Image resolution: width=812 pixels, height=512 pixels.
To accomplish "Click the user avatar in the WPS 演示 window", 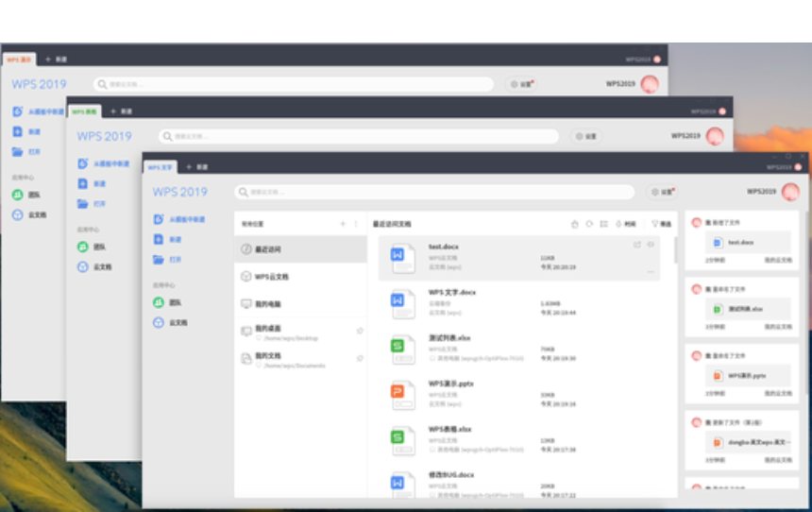I will point(650,84).
